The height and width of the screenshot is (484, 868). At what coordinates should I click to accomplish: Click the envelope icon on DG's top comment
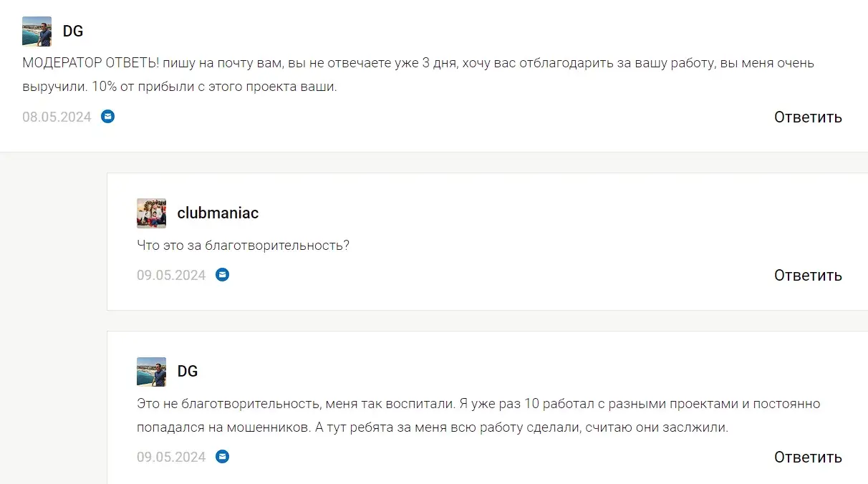[107, 116]
